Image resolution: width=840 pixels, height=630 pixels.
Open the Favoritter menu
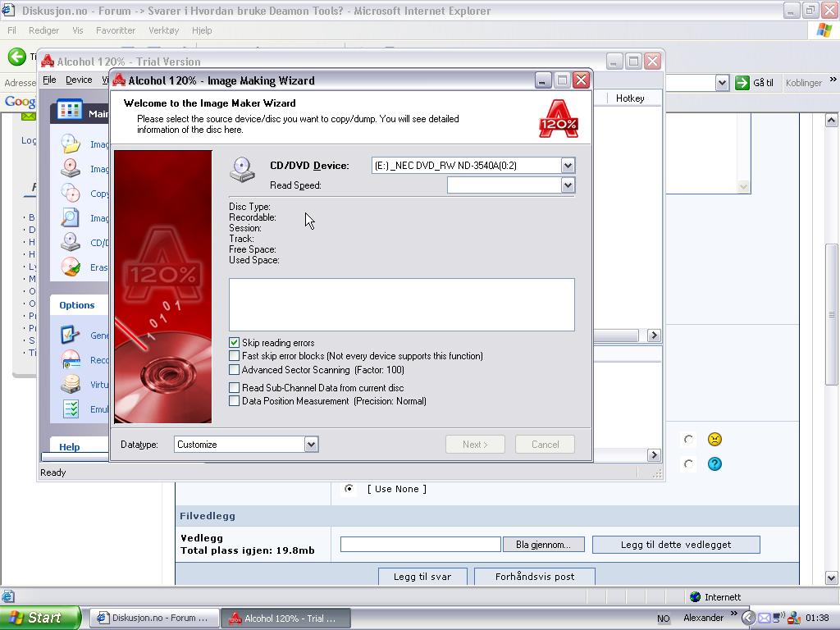[116, 30]
